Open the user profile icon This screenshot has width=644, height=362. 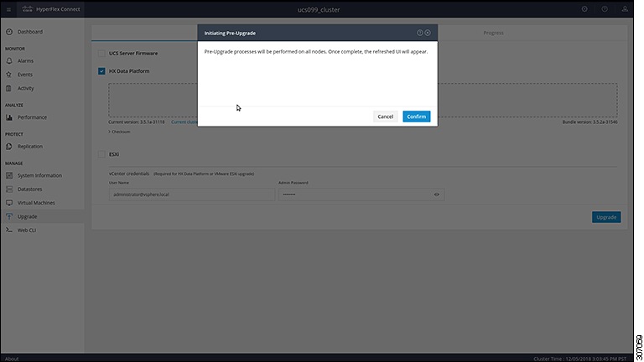(x=625, y=9)
